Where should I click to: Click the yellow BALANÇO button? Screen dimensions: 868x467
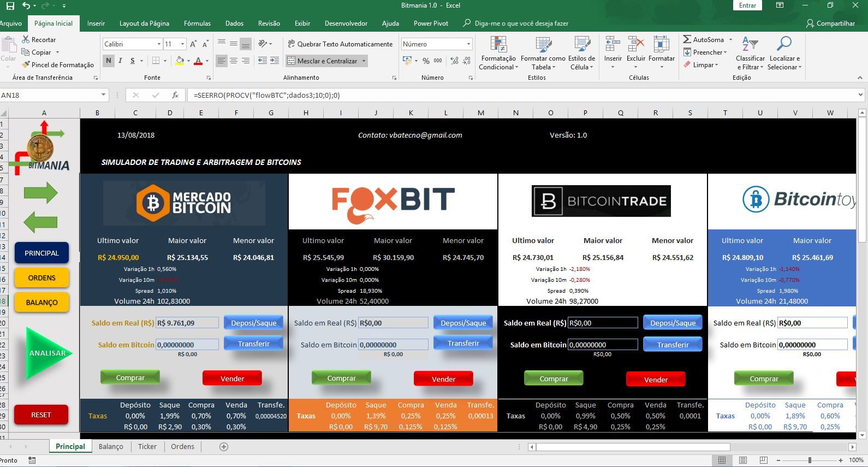41,302
